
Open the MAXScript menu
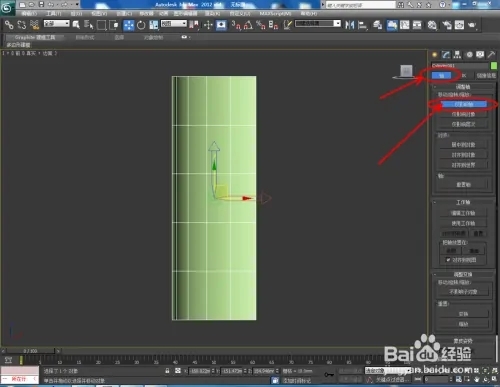pos(275,13)
